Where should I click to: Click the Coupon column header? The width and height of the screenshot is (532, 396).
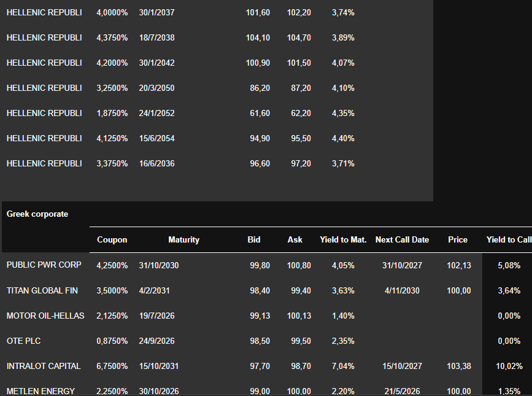pos(112,240)
